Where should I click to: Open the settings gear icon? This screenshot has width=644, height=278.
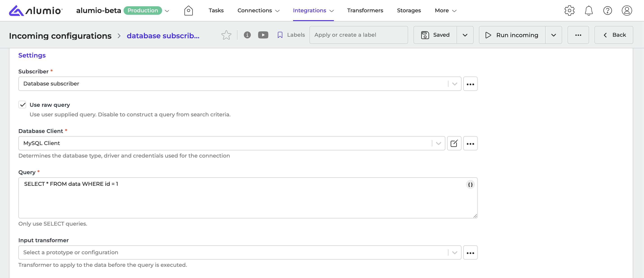[569, 11]
